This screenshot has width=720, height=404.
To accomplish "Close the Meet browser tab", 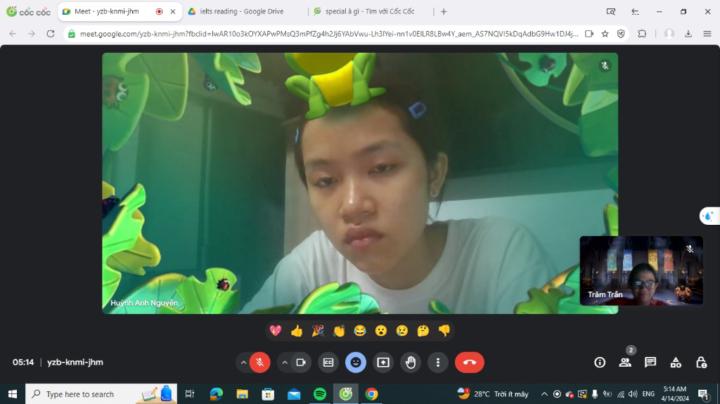I will point(173,11).
